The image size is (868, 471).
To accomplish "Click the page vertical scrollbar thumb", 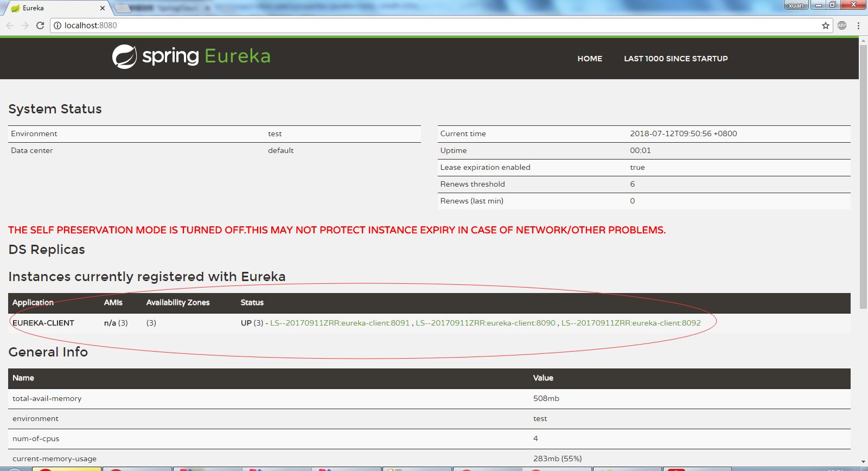I will (863, 176).
